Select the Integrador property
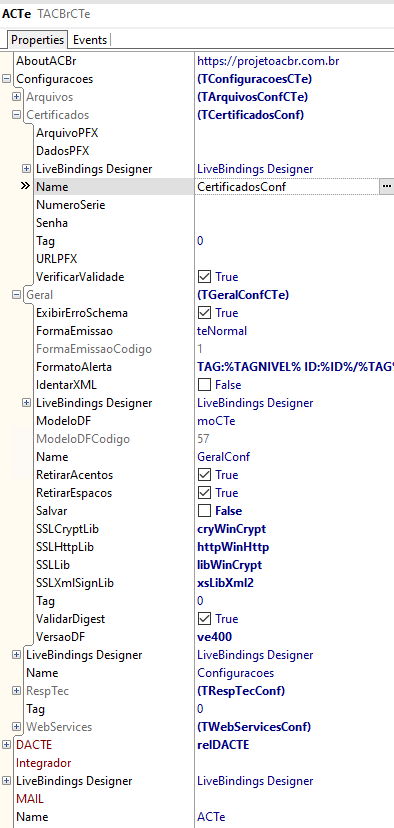Image resolution: width=394 pixels, height=828 pixels. coord(43,763)
